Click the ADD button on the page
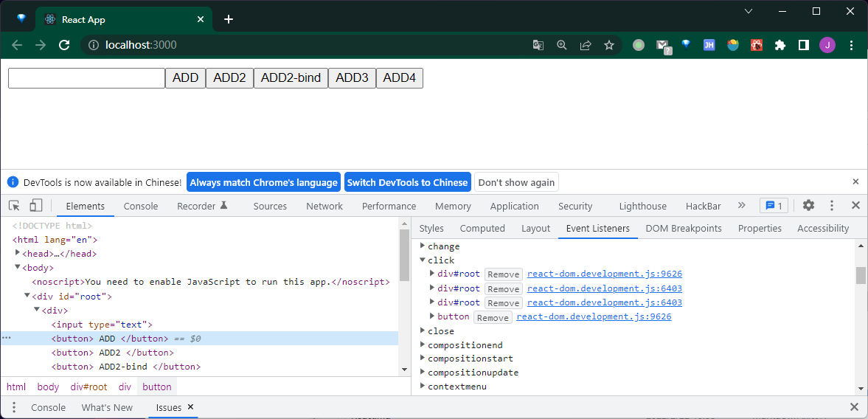This screenshot has height=419, width=868. 185,78
